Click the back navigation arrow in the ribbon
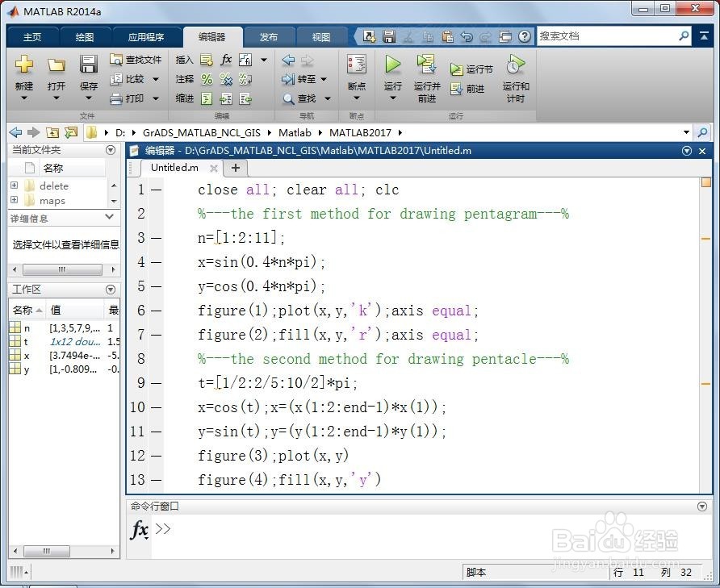Screen dimensions: 720x588 (288, 60)
